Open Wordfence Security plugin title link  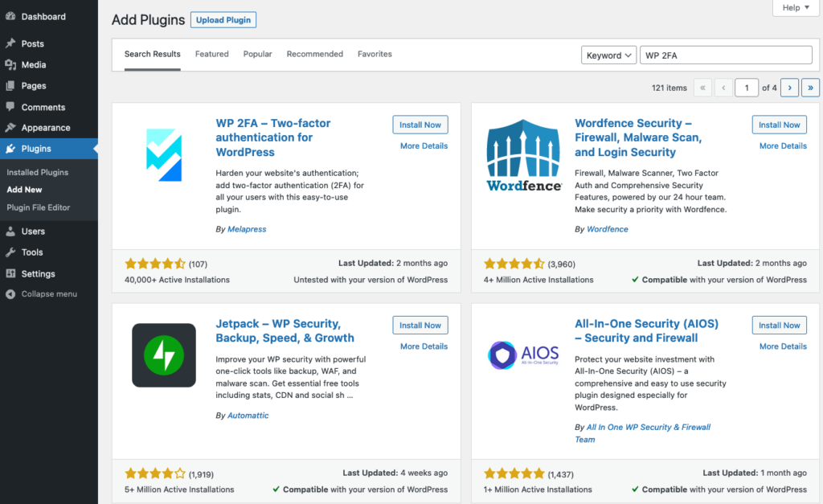(x=638, y=137)
